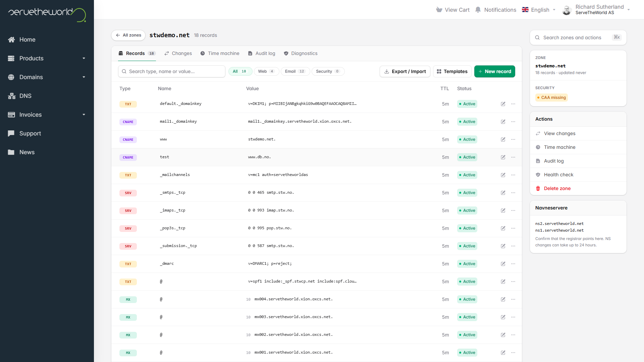Click ns1.servetheworld.net nameserver text

tap(559, 230)
